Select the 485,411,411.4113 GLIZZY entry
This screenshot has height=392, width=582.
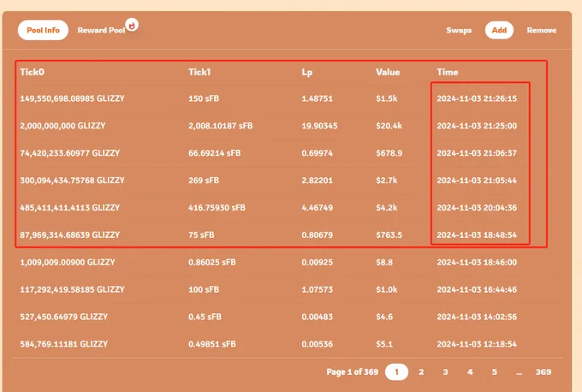(x=70, y=208)
